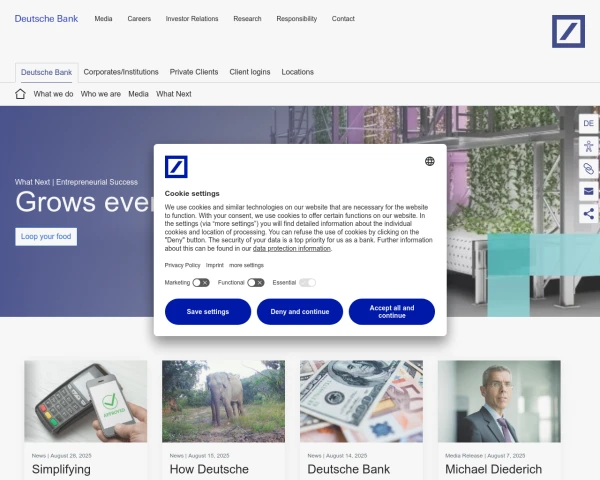The image size is (600, 480).
Task: Click the How Deutsche article headline
Action: click(209, 469)
